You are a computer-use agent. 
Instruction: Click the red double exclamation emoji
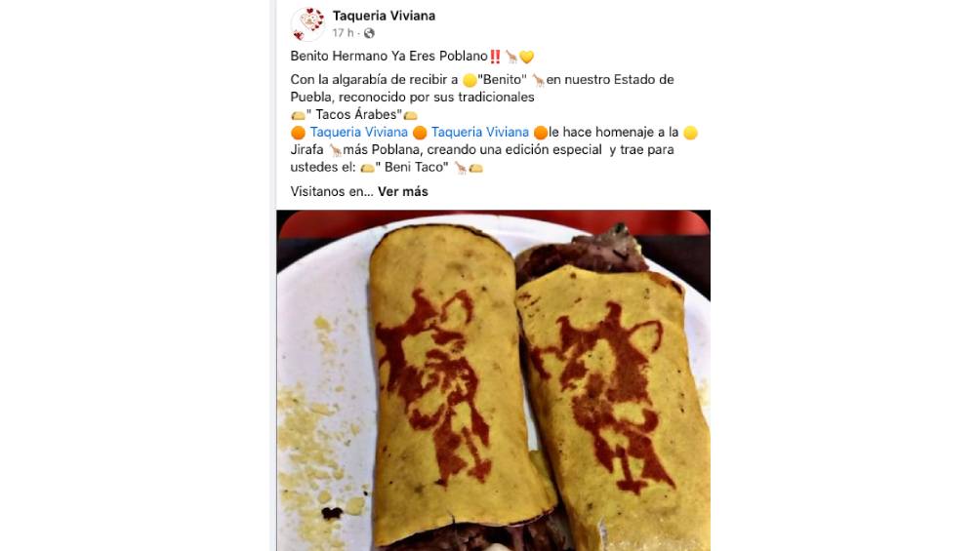coord(495,57)
